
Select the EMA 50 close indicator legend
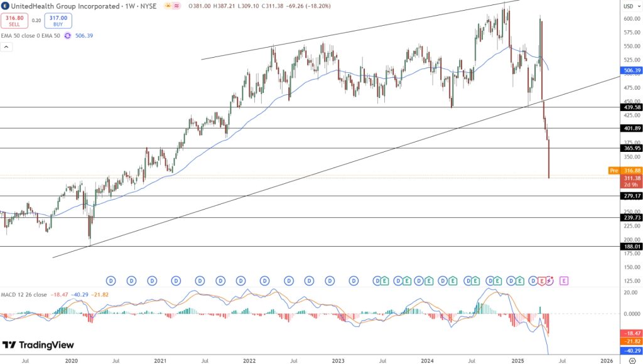coord(30,36)
